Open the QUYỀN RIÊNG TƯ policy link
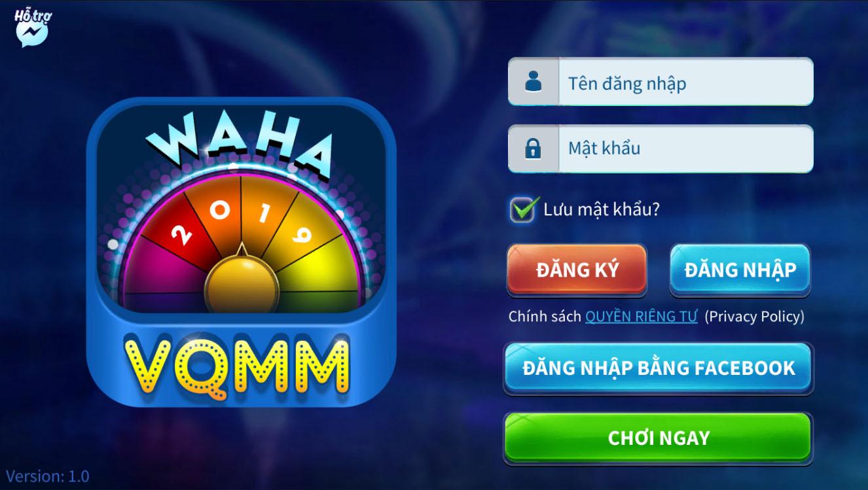The height and width of the screenshot is (490, 868). point(641,317)
